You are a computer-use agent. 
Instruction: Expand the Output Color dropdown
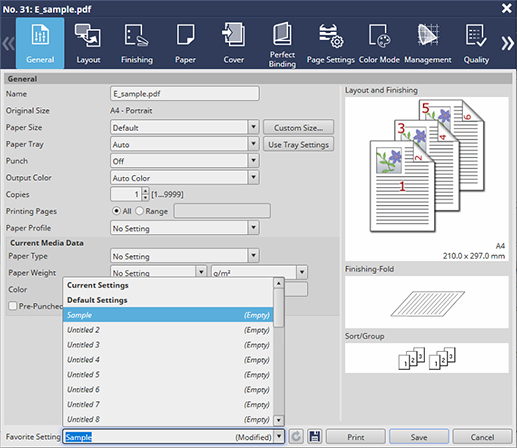tap(253, 177)
